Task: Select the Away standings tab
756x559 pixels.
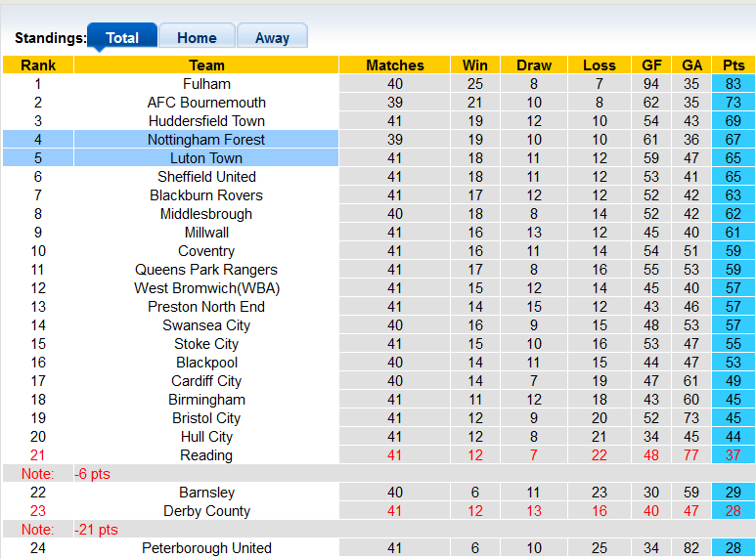Action: click(x=272, y=37)
